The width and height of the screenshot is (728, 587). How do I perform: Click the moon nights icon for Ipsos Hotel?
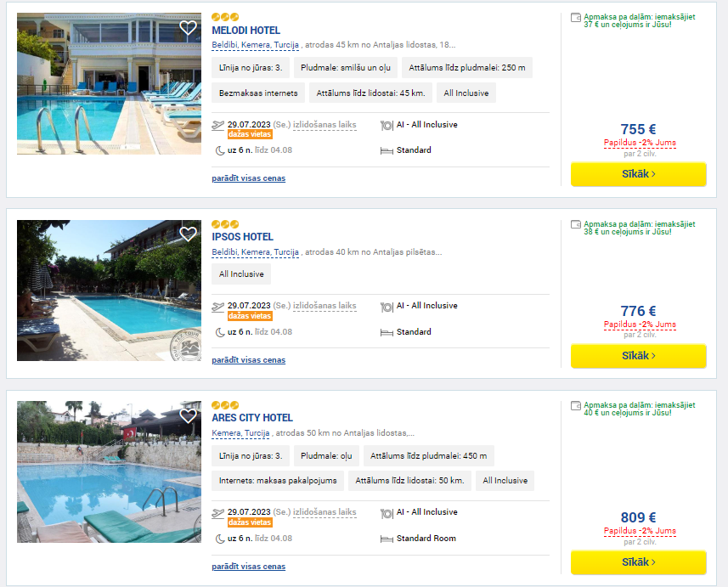[x=220, y=332]
